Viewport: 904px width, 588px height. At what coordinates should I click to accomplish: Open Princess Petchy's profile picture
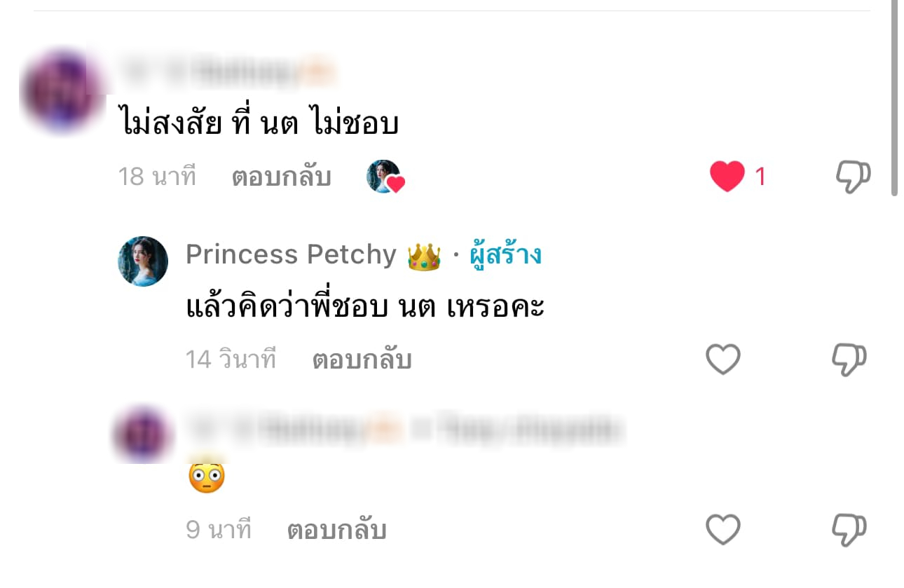pos(143,261)
